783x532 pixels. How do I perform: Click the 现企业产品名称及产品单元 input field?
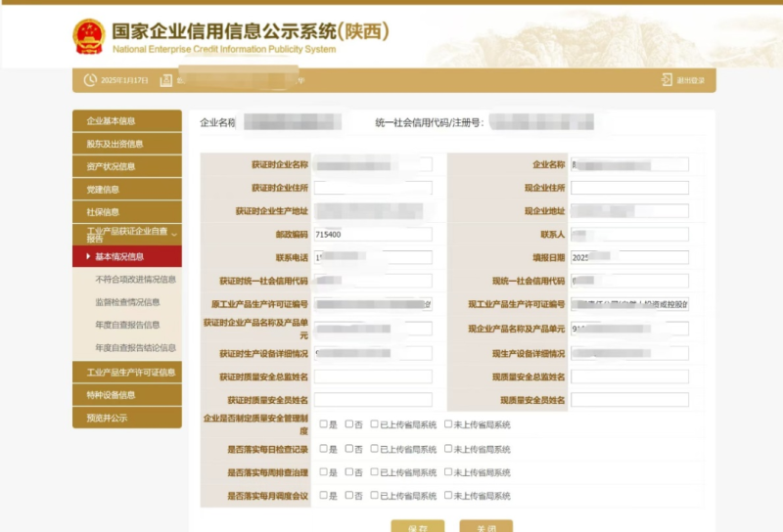(629, 329)
